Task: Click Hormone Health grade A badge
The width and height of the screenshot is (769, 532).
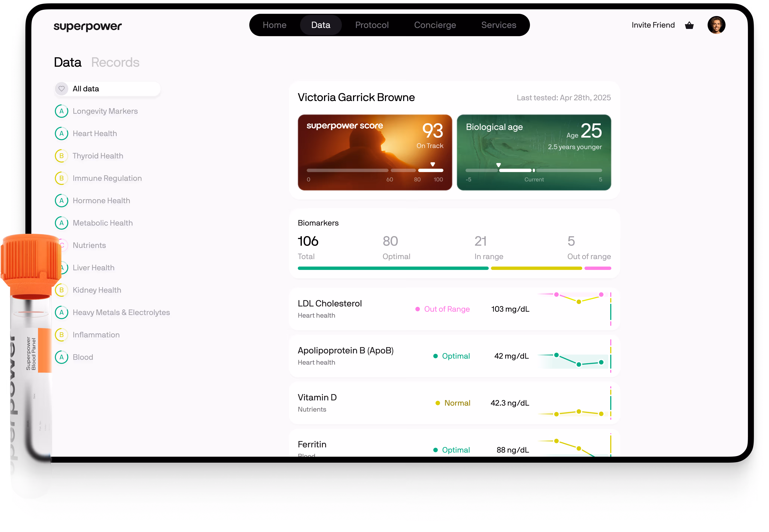Action: pyautogui.click(x=61, y=201)
